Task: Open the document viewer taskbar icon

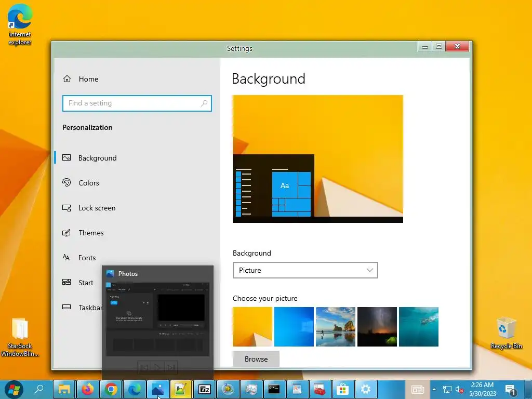Action: coord(297,389)
